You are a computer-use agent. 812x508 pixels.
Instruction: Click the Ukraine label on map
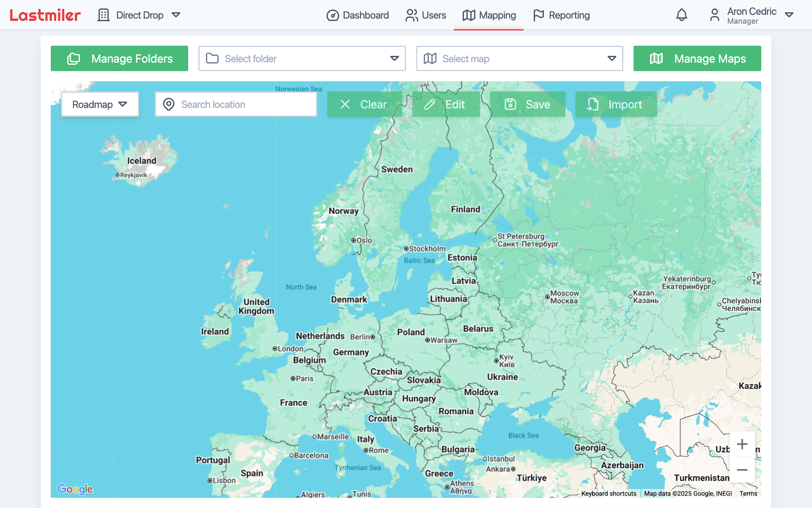pos(502,377)
